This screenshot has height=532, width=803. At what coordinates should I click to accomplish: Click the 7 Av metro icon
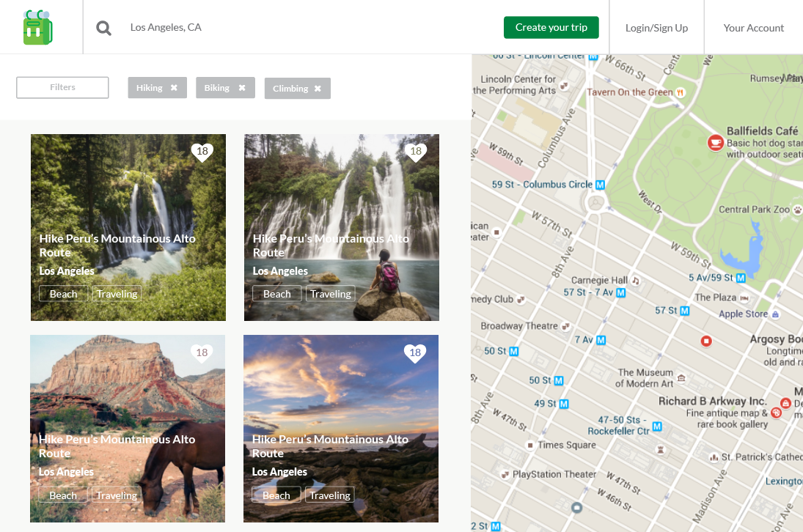coord(601,340)
